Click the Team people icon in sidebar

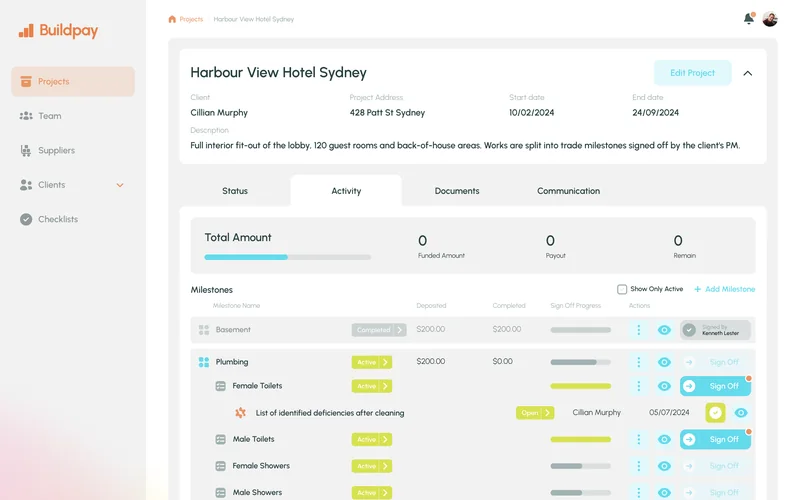(x=26, y=116)
